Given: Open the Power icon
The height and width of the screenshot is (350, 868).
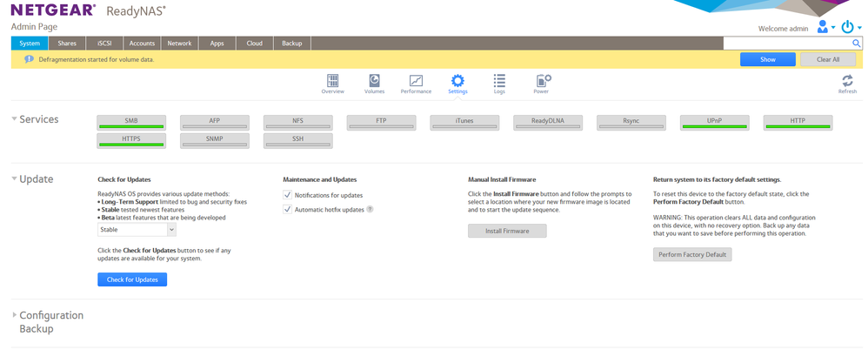Looking at the screenshot, I should click(542, 81).
